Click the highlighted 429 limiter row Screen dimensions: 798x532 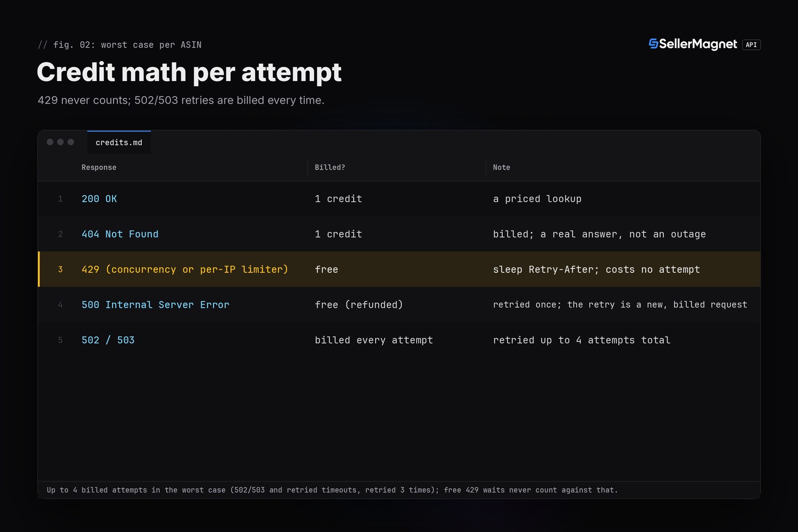(399, 269)
